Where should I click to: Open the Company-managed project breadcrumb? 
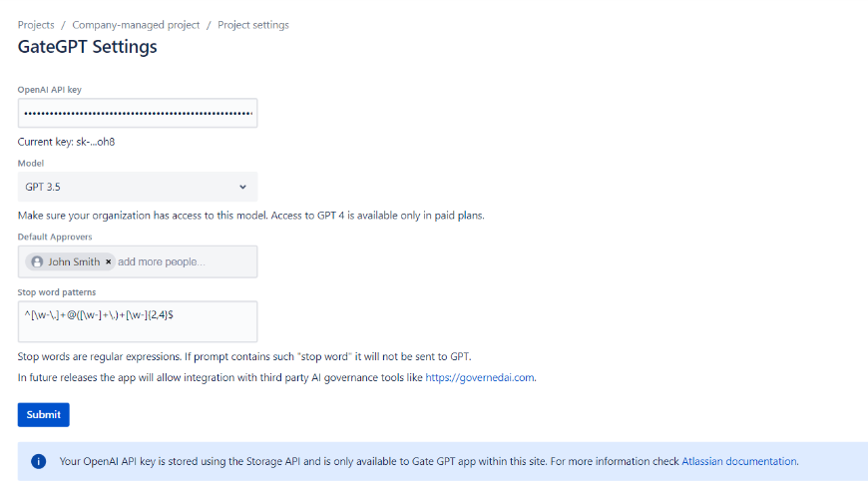136,24
